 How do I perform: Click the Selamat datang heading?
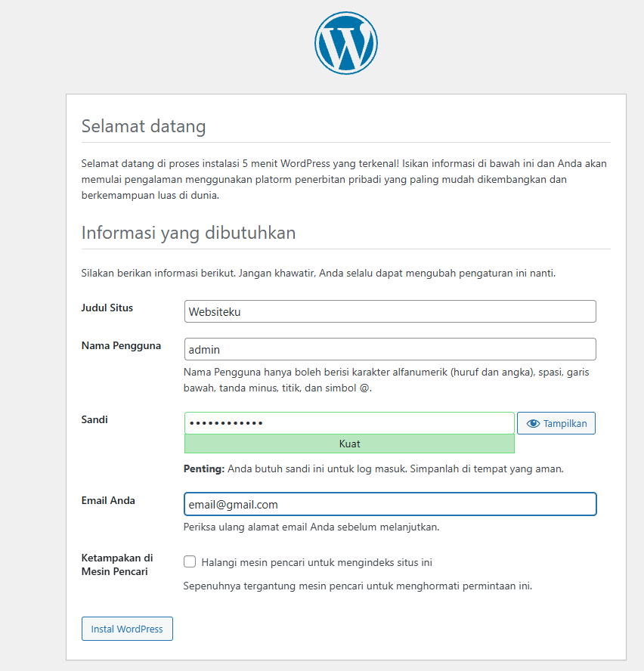pos(144,126)
